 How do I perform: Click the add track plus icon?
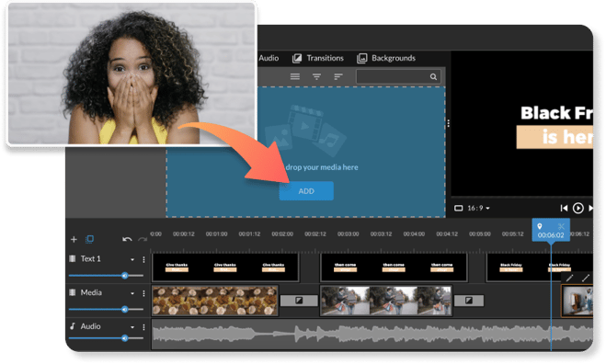tap(74, 239)
